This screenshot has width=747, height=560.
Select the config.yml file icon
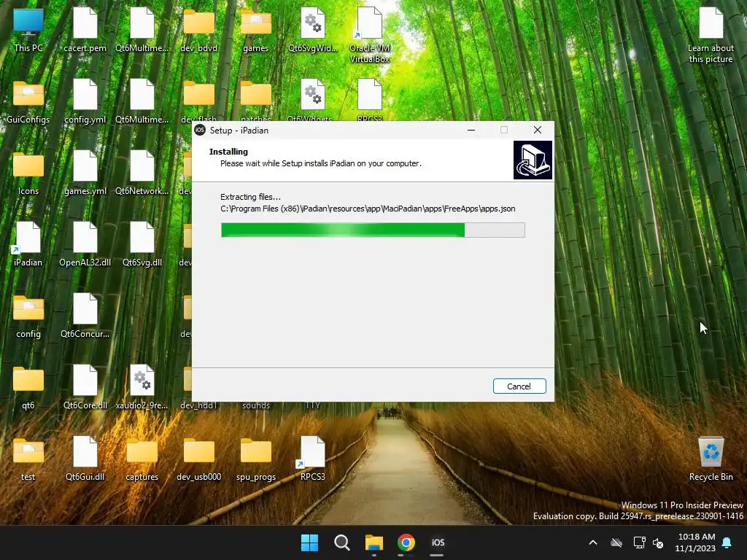point(85,101)
